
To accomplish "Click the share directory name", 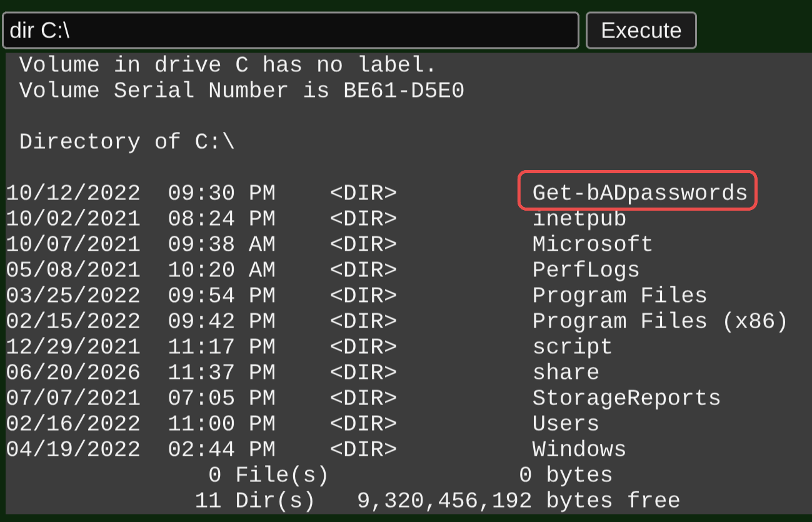I will [566, 372].
